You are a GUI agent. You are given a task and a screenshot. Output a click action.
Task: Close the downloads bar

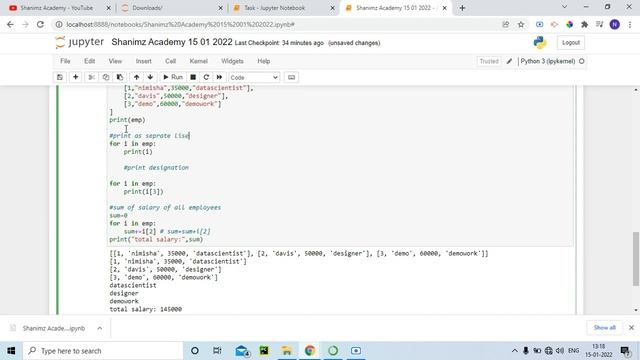coord(631,328)
